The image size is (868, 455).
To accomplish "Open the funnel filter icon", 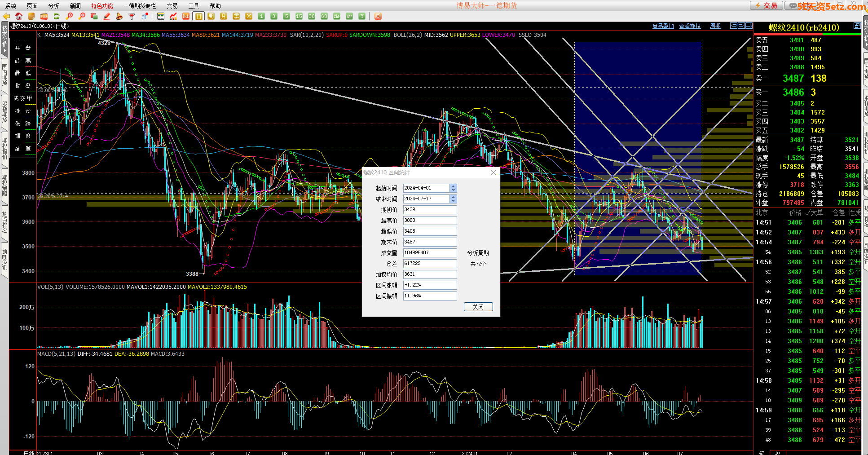I will 132,16.
